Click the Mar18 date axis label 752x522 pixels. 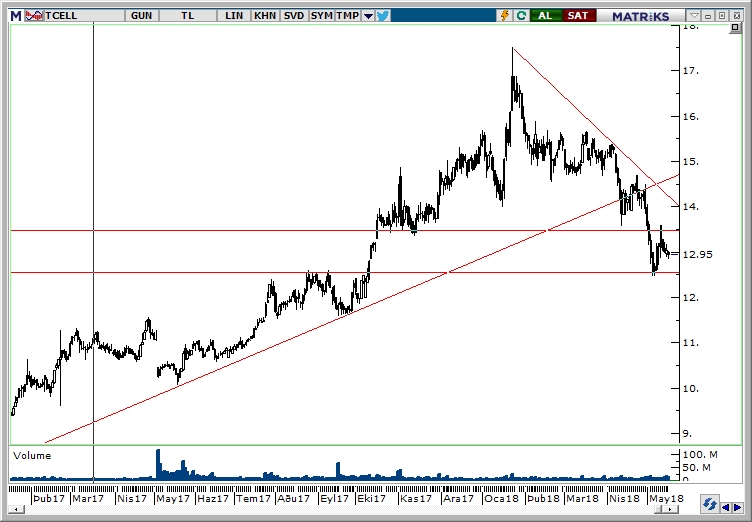pyautogui.click(x=582, y=498)
